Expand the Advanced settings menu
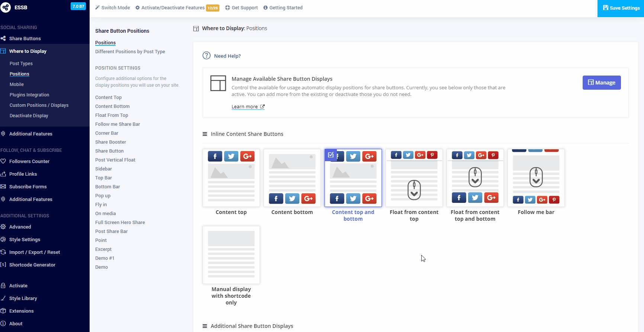The width and height of the screenshot is (644, 332). point(20,227)
